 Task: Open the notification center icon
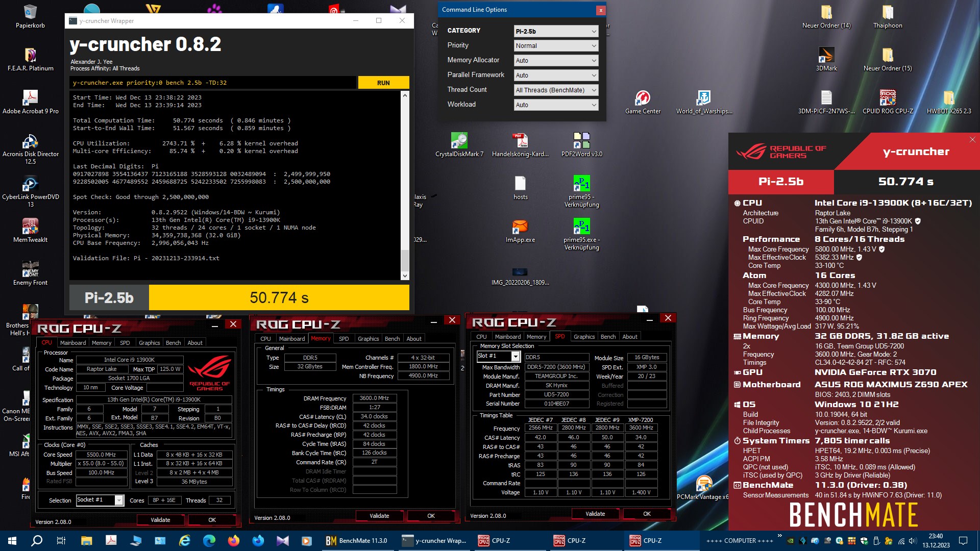(963, 541)
